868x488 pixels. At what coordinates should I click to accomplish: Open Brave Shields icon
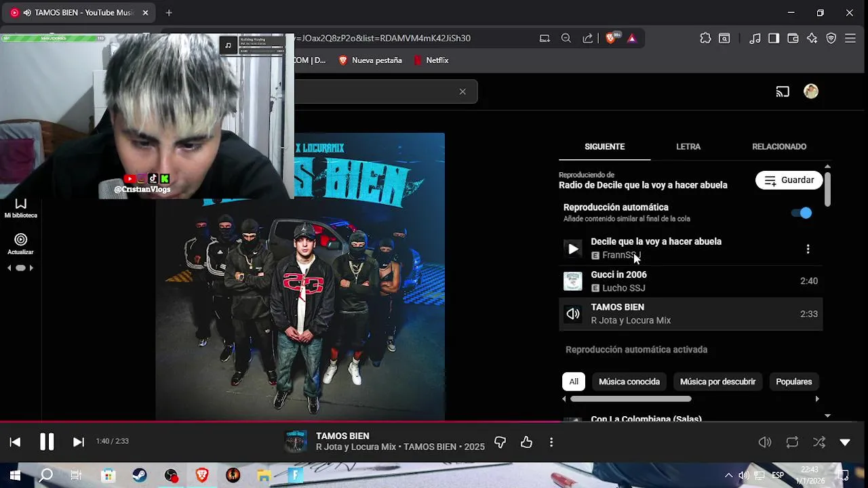[x=610, y=39]
